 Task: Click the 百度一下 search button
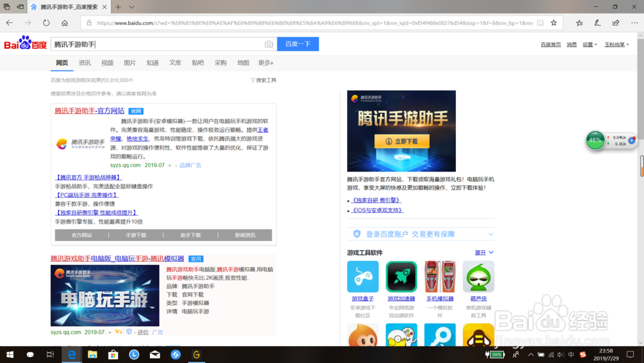pos(298,44)
